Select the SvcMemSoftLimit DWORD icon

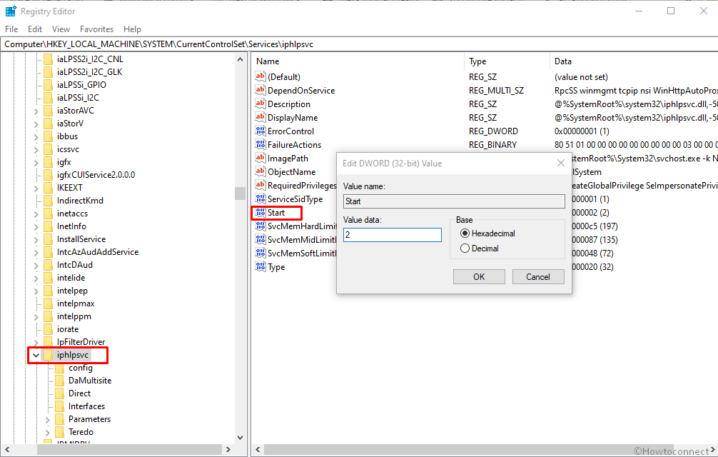(x=260, y=253)
